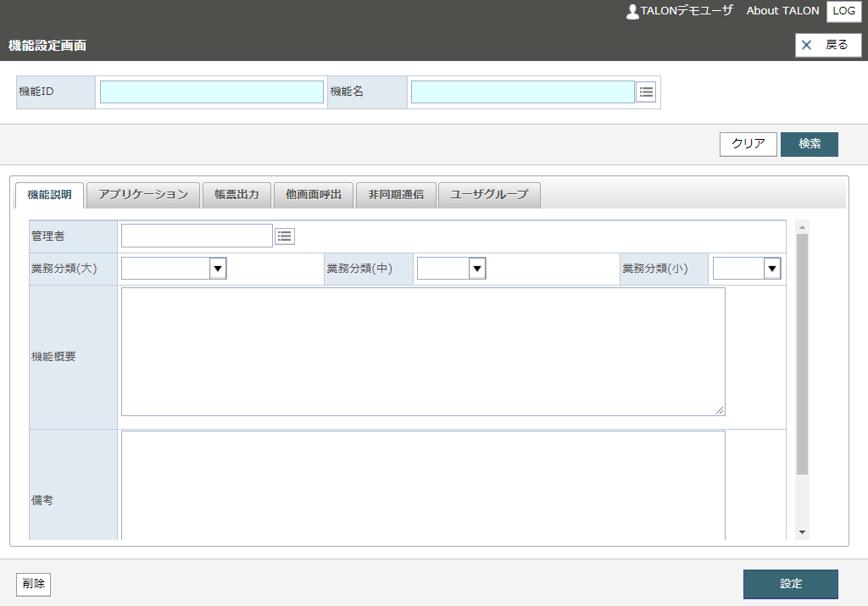Open the 帳票出力 tab
Viewport: 868px width, 606px height.
point(237,195)
